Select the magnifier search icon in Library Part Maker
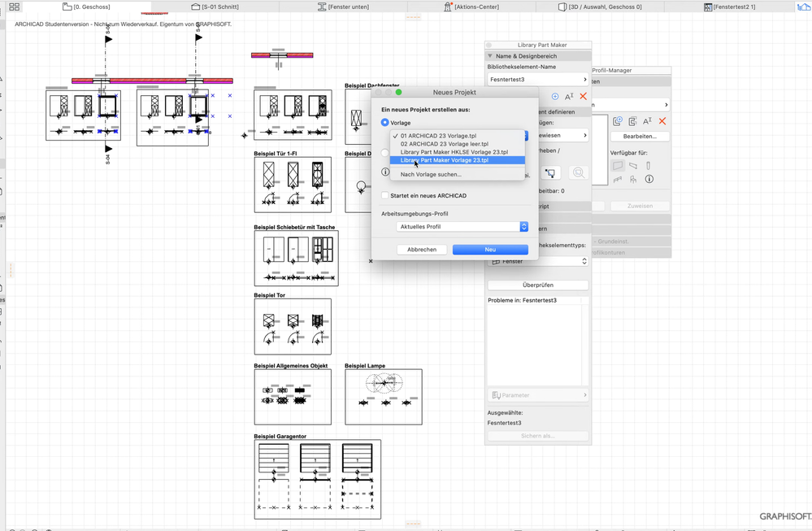This screenshot has height=531, width=812. (x=579, y=173)
